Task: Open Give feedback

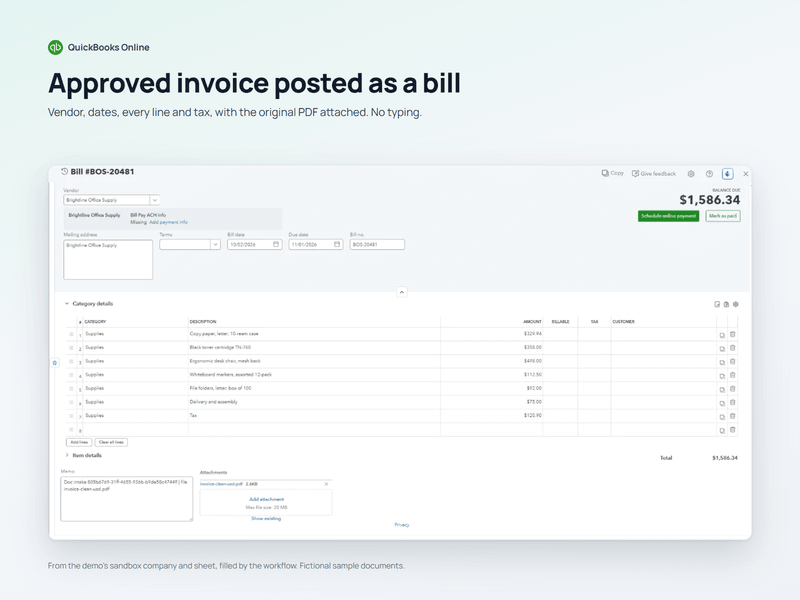Action: 654,174
